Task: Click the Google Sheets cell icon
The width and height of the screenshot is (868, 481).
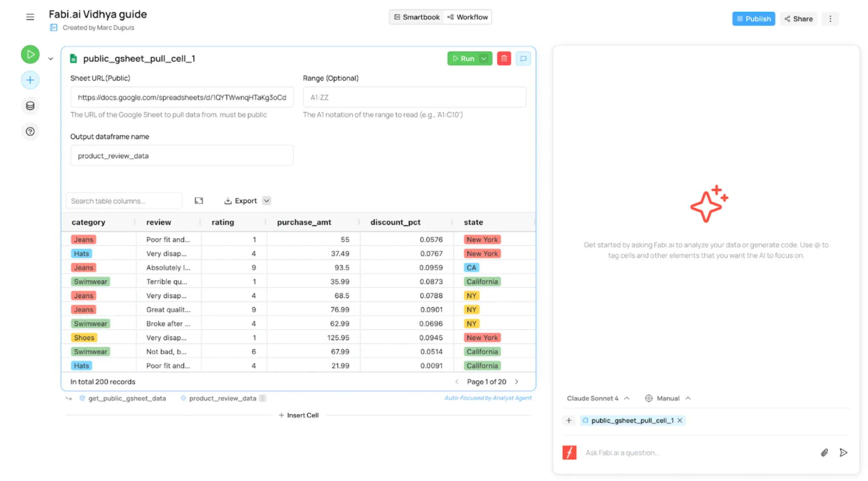Action: 73,58
